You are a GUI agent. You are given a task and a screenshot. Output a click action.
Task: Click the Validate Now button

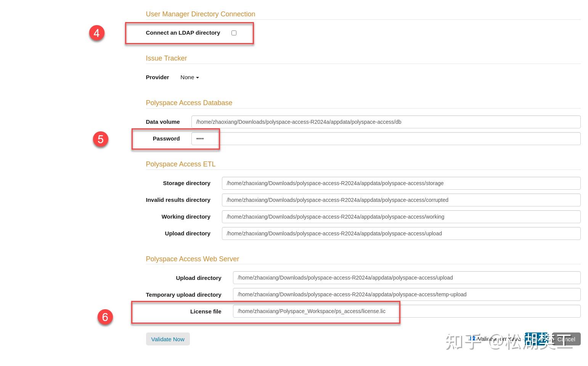(x=168, y=339)
